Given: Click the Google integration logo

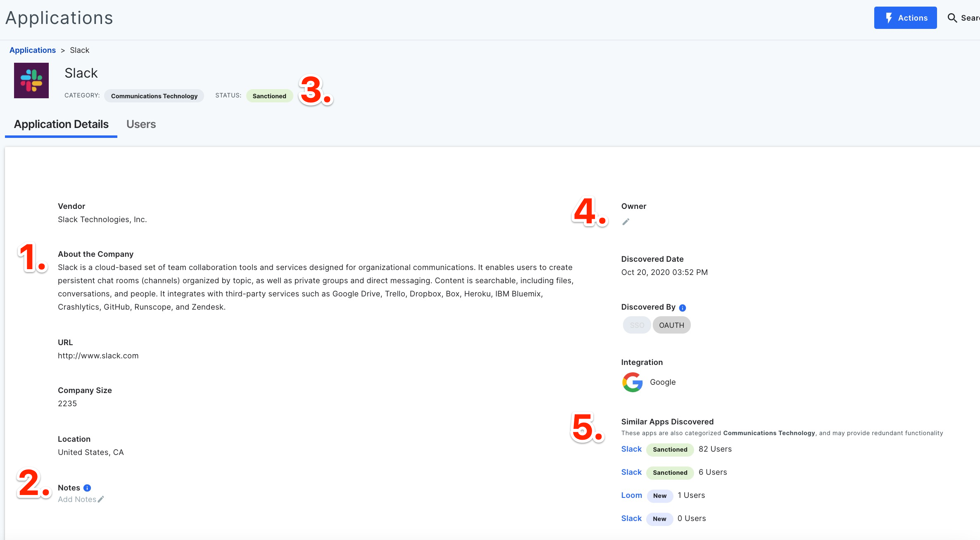Looking at the screenshot, I should point(633,382).
